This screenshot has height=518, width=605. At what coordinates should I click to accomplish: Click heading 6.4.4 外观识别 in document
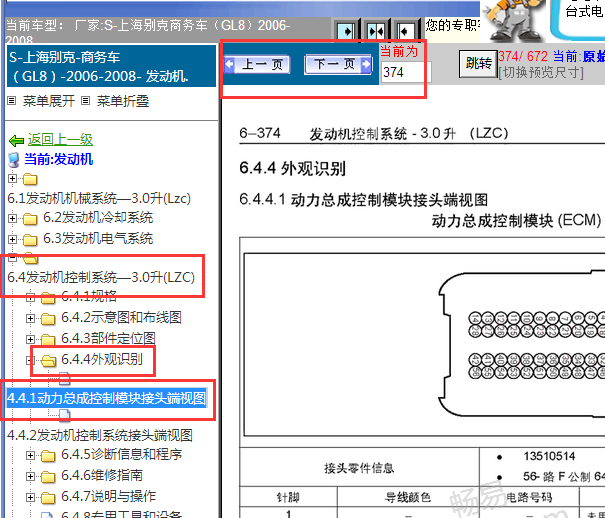pos(292,168)
